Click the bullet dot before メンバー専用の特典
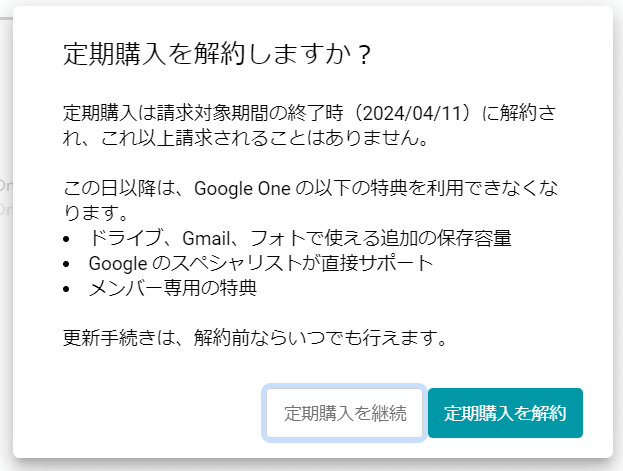The image size is (623, 471). 67,289
